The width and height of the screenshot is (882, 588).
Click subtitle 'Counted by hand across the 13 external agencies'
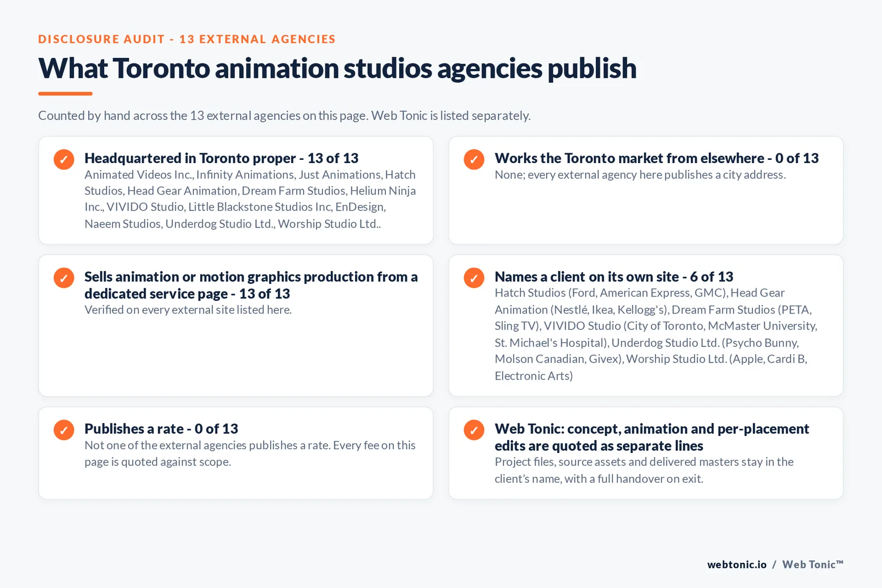coord(284,116)
